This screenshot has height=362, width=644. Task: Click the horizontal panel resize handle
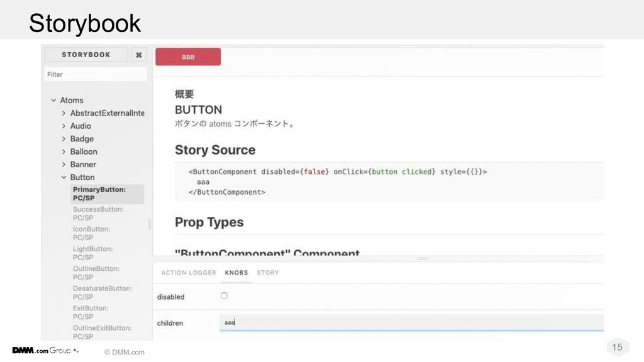point(423,258)
